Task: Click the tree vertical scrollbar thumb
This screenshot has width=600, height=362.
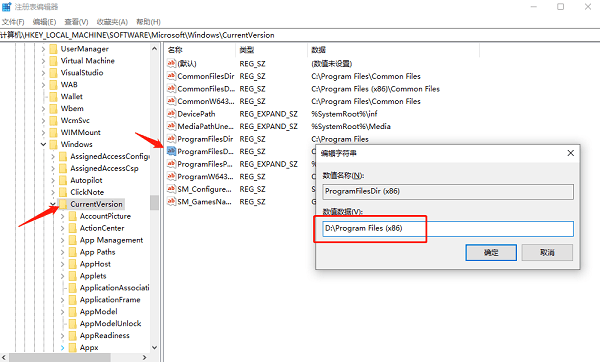Action: (x=154, y=202)
